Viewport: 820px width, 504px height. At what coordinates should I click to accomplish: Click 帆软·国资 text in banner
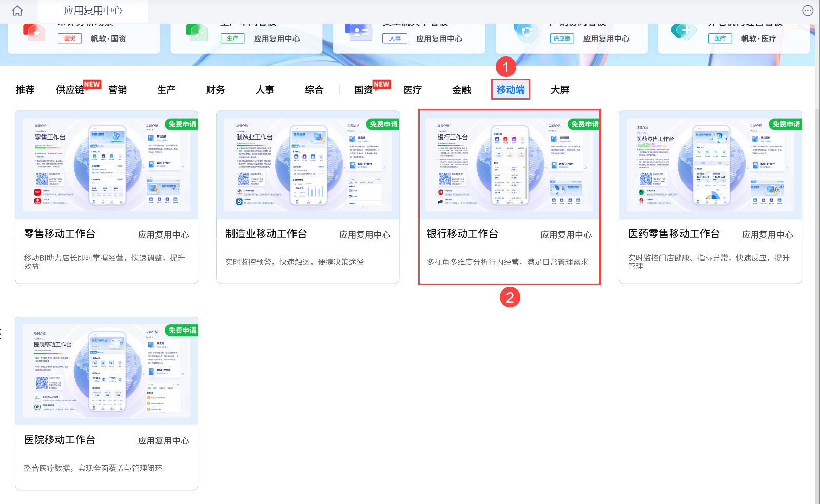pos(108,38)
